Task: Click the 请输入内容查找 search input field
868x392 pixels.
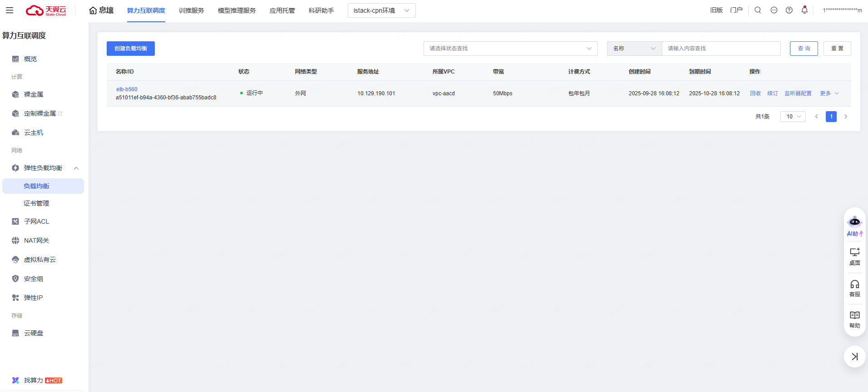Action: click(x=721, y=49)
